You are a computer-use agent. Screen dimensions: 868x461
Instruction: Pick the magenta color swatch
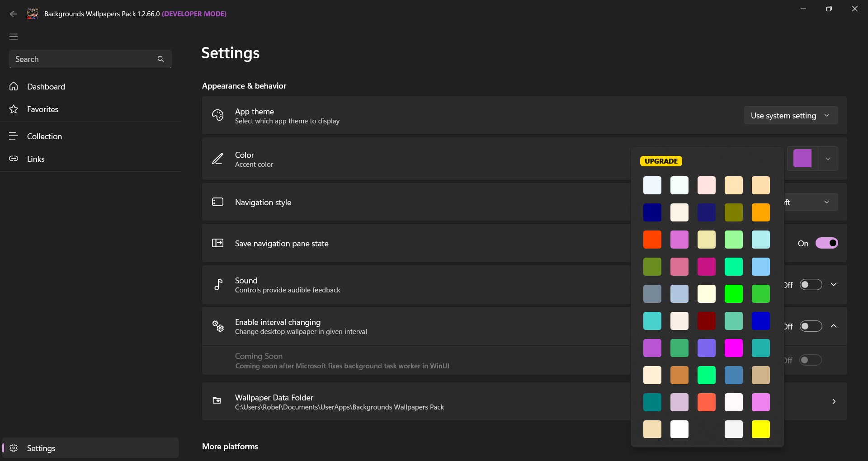tap(734, 348)
